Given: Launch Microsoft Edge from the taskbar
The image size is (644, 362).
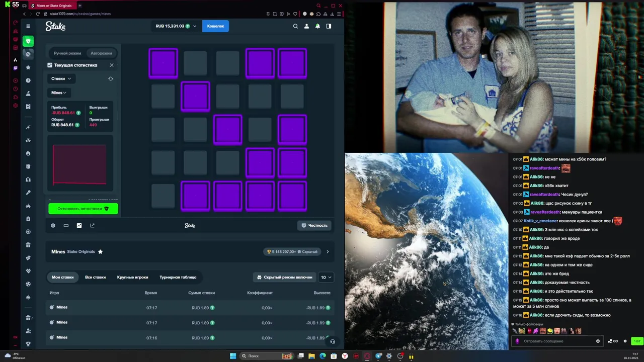Looking at the screenshot, I should tap(323, 356).
